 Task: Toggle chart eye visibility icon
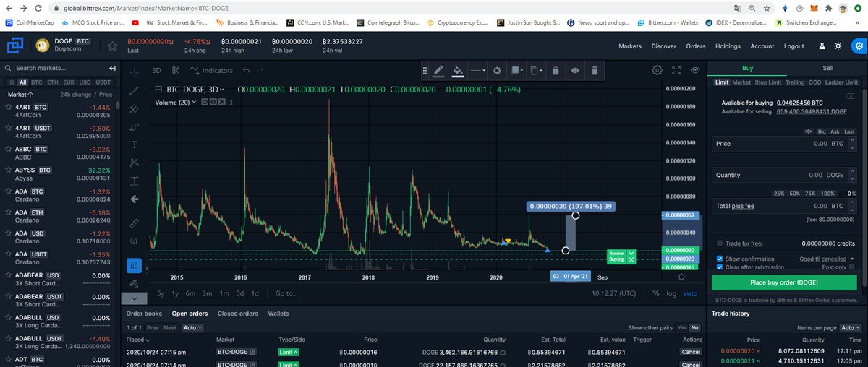(695, 70)
